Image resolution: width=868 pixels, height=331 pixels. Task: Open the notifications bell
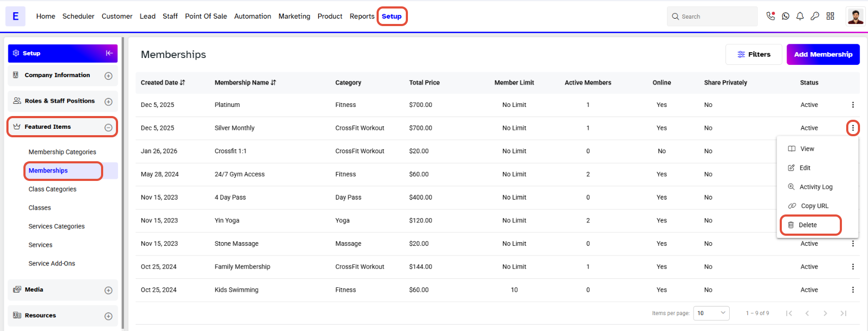(x=800, y=16)
